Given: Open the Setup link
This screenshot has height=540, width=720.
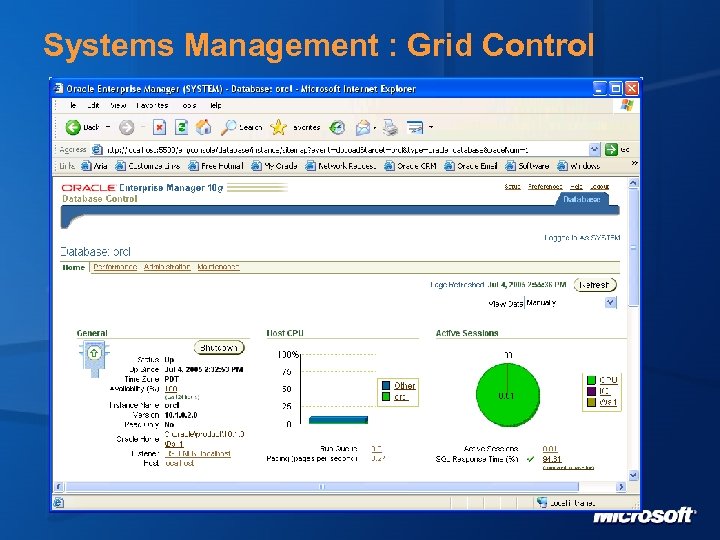Looking at the screenshot, I should 512,186.
